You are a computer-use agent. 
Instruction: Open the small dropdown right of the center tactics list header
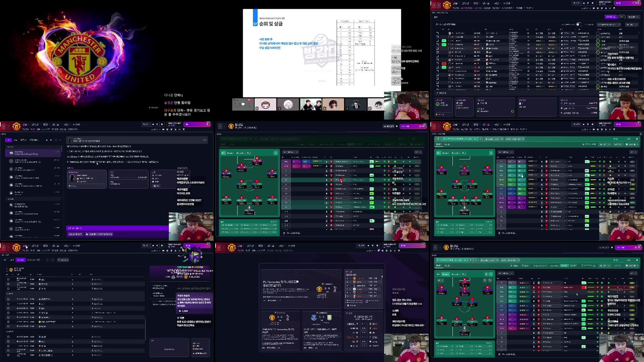pos(418,152)
